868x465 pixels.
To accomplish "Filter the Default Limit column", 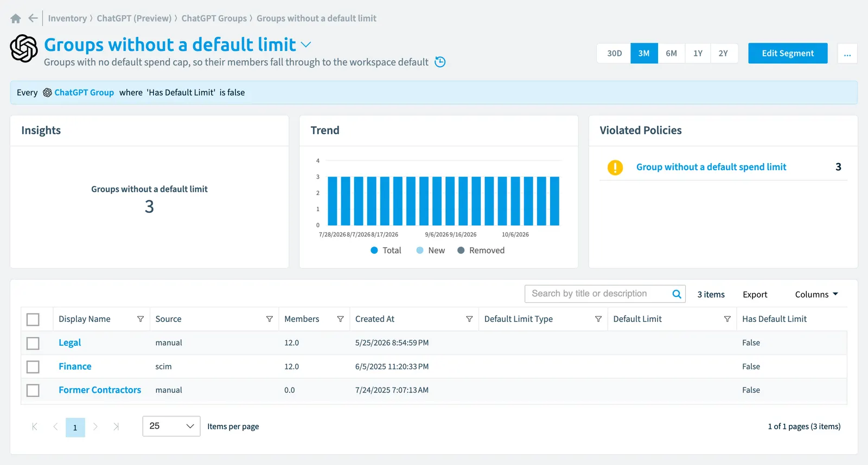I will [x=727, y=319].
